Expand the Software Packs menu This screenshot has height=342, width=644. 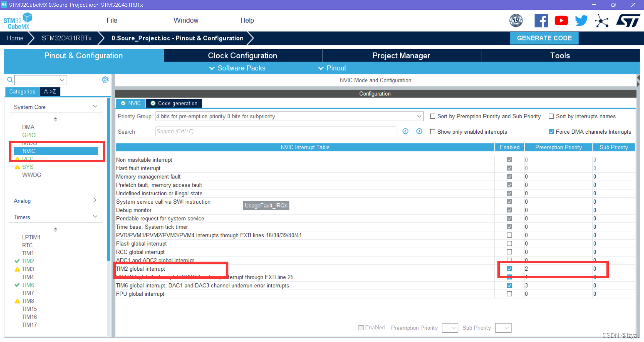tap(237, 68)
